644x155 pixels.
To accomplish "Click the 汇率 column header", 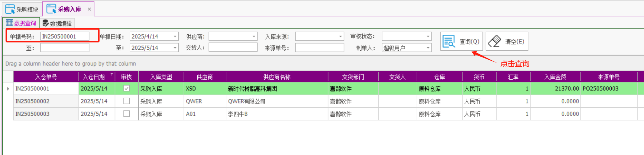I will pos(513,77).
